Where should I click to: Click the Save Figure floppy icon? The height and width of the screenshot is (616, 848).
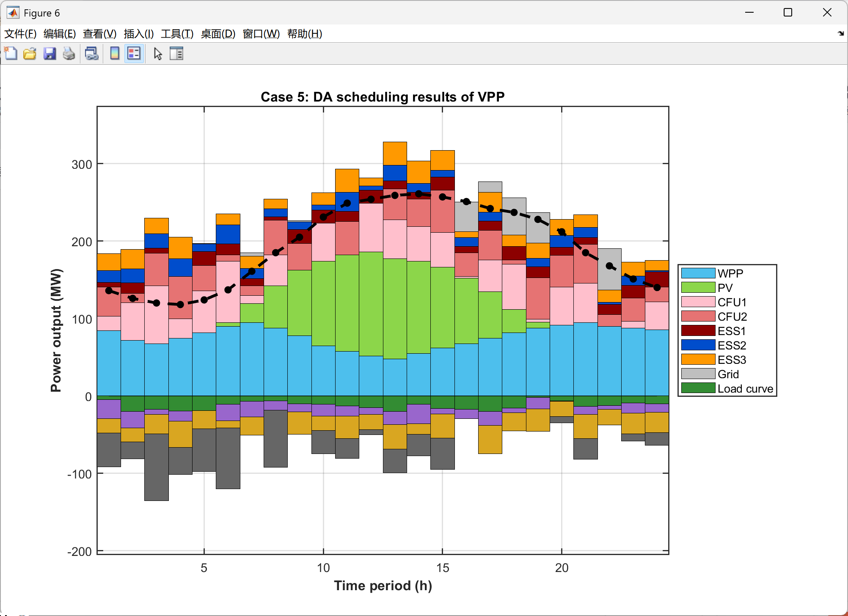(x=50, y=54)
